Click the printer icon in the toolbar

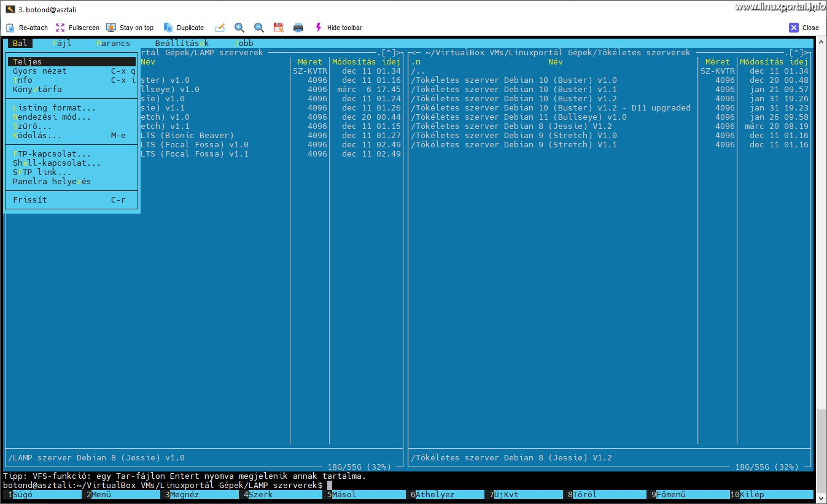[x=298, y=28]
